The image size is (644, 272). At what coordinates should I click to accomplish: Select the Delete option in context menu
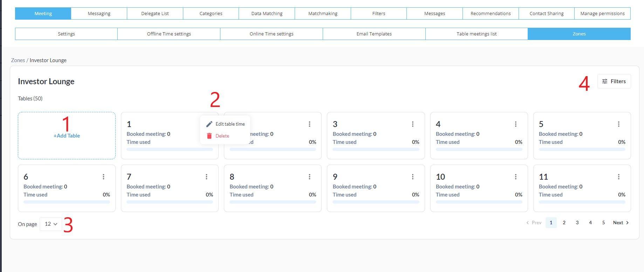click(222, 136)
